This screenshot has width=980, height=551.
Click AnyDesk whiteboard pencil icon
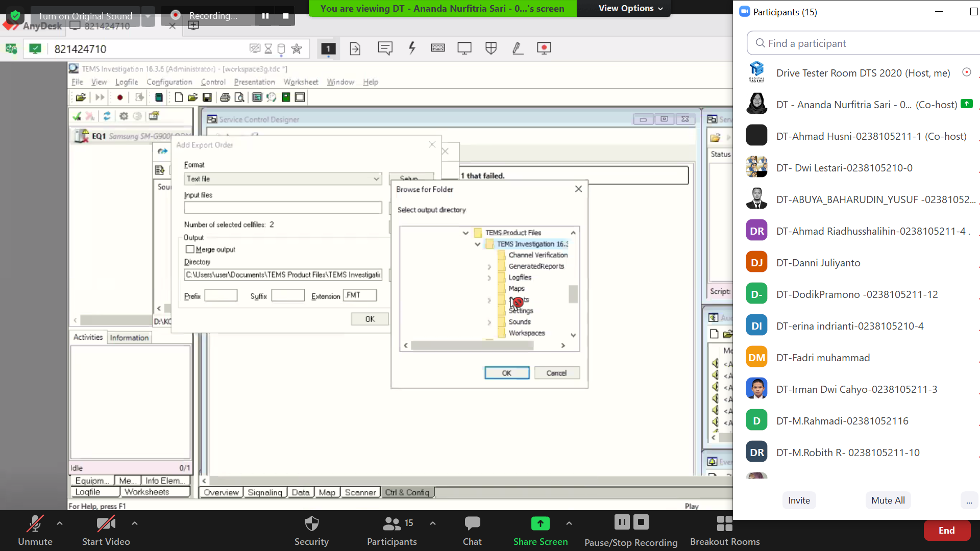(517, 48)
